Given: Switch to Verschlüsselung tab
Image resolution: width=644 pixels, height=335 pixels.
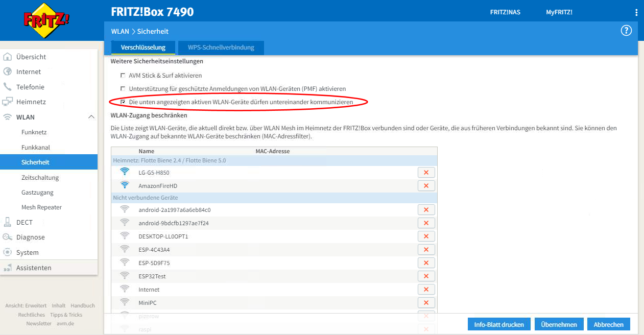Looking at the screenshot, I should [143, 47].
